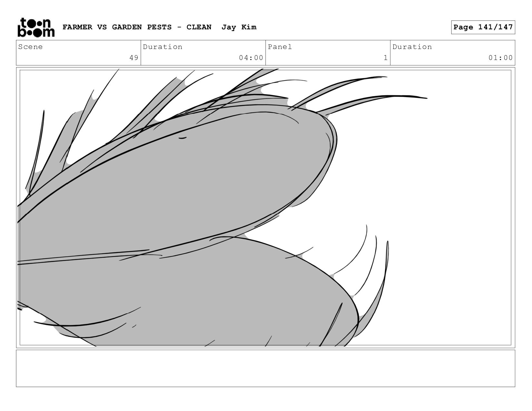Click the Toon Boom logo
Viewport: 532px width, 411px height.
tap(36, 27)
